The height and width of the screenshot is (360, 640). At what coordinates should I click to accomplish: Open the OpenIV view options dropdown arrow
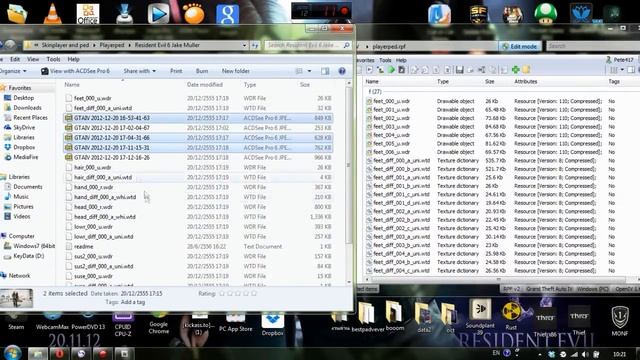[x=622, y=70]
